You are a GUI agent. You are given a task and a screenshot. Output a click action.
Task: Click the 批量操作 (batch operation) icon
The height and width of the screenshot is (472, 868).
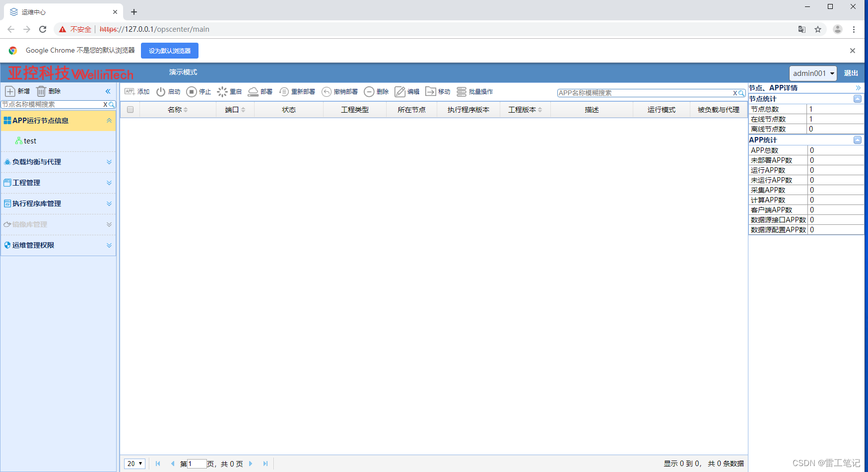click(x=462, y=92)
